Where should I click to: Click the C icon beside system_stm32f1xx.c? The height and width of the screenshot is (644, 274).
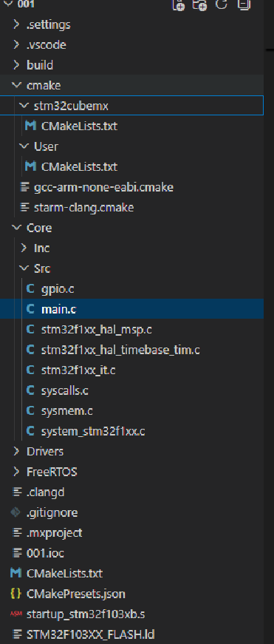point(30,431)
